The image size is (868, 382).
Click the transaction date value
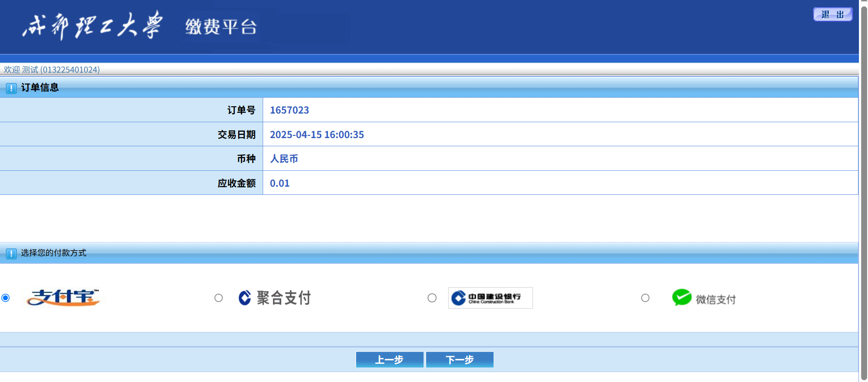pos(317,135)
